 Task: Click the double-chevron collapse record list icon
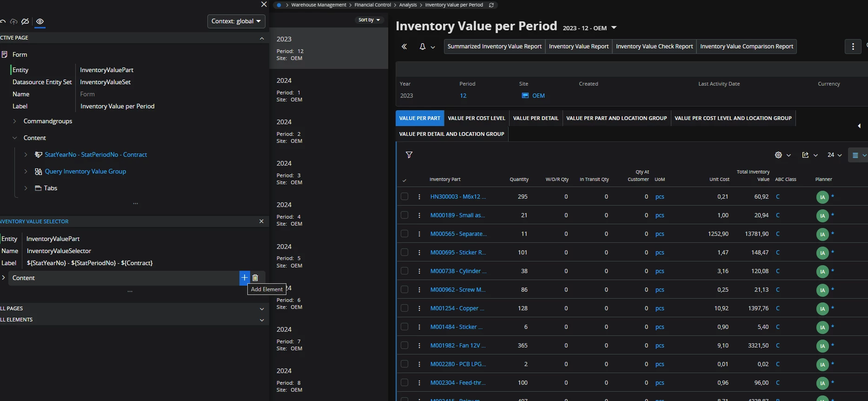click(x=404, y=47)
